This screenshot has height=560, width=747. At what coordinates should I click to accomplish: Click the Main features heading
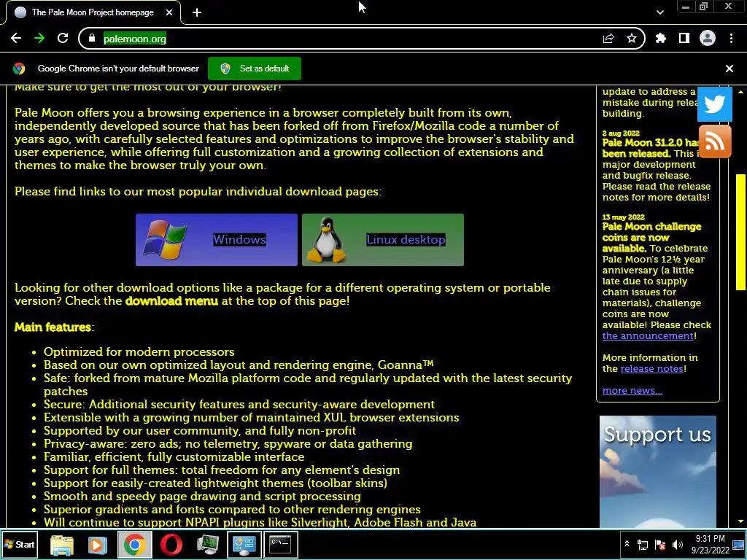[x=53, y=327]
